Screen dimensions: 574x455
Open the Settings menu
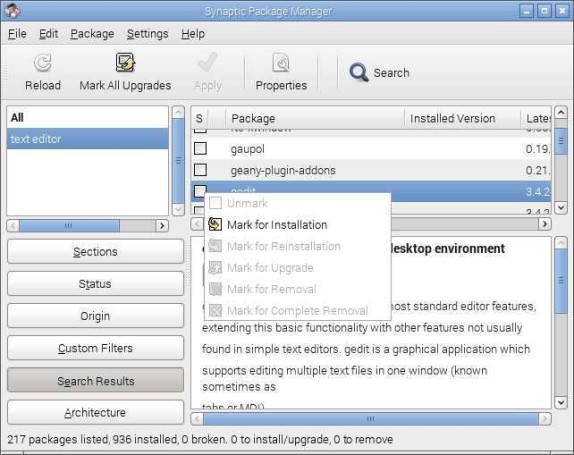148,34
